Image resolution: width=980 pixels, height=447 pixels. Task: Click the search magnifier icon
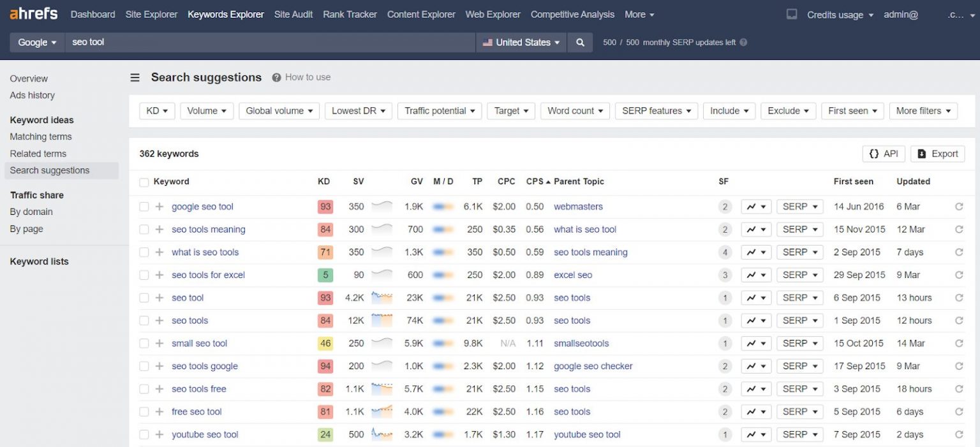[x=580, y=43]
